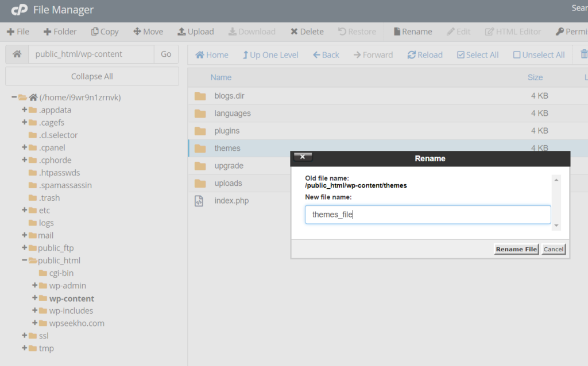Expand the mail folder tree node
Image resolution: width=588 pixels, height=366 pixels.
click(25, 235)
